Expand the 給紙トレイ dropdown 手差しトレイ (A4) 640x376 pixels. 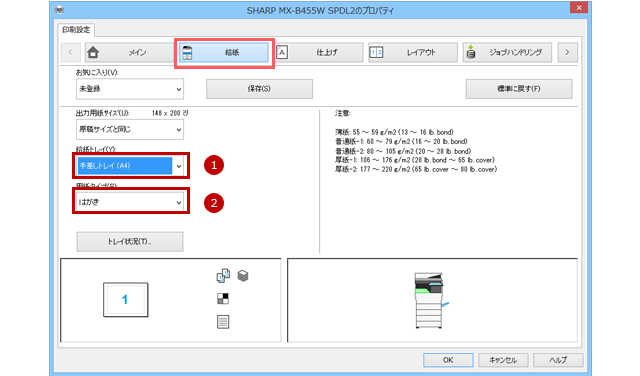(x=131, y=166)
